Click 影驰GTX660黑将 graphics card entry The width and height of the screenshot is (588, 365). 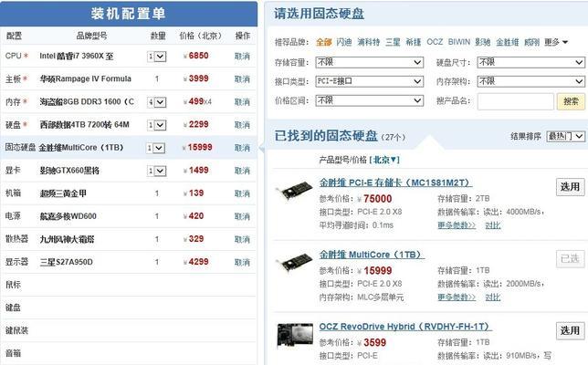click(x=69, y=171)
